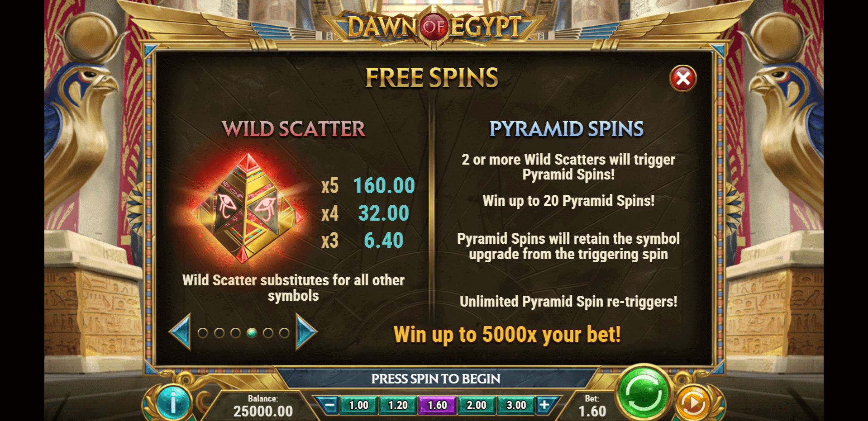Select the 2.00 bet option

pos(477,405)
